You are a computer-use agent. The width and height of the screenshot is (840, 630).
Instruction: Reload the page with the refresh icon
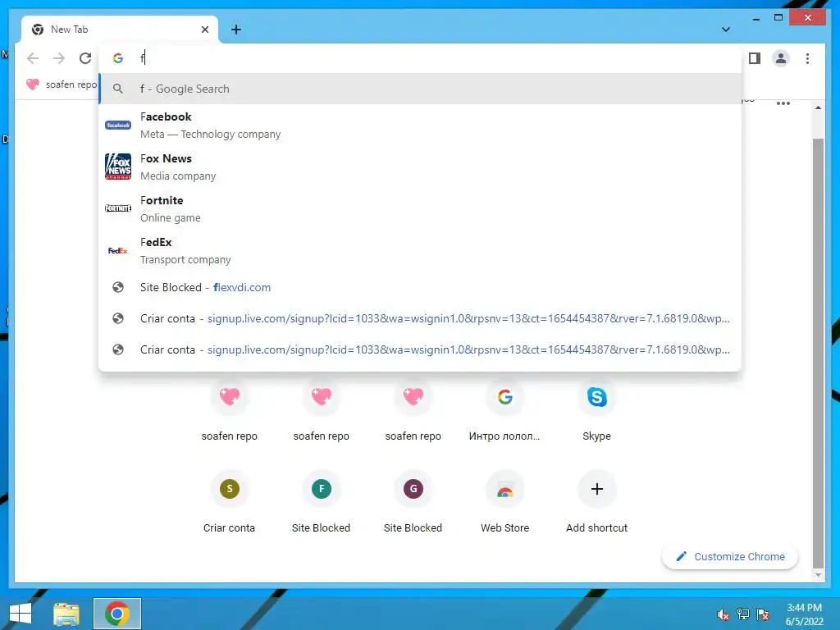pos(85,58)
